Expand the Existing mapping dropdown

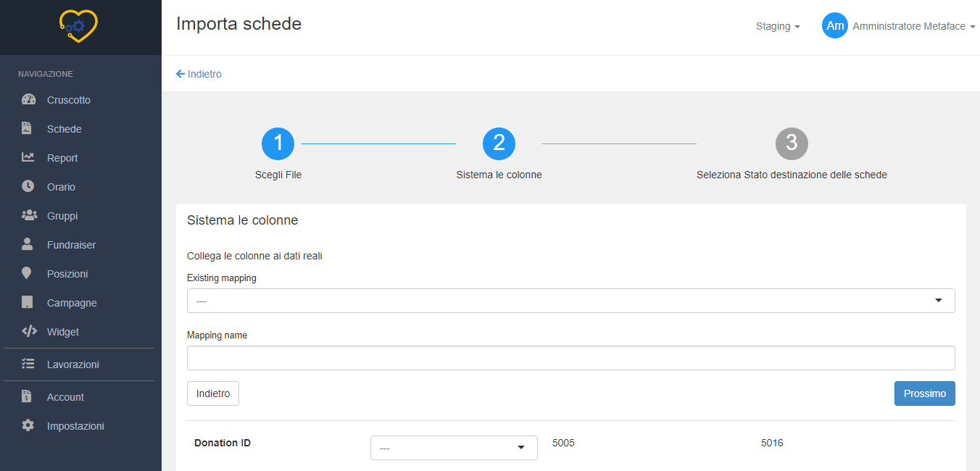tap(570, 301)
